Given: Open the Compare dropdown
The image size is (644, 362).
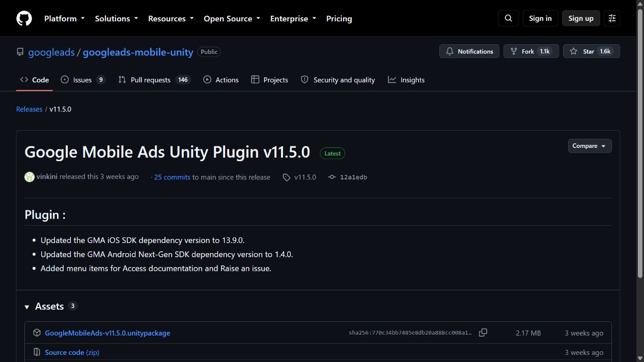Looking at the screenshot, I should click(x=590, y=146).
